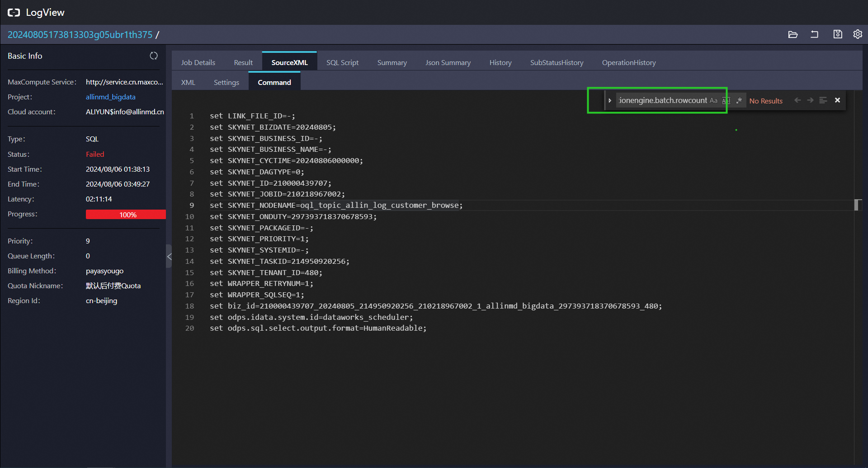Screen dimensions: 868x468
Task: Close the find widget
Action: 837,100
